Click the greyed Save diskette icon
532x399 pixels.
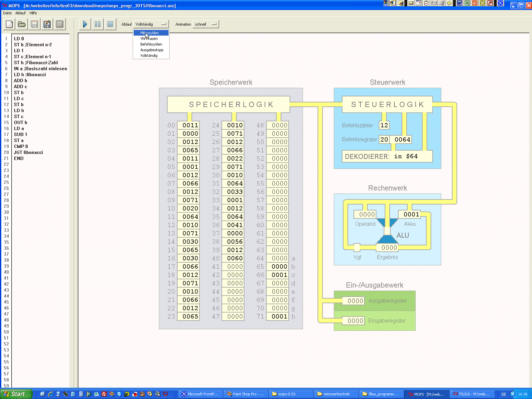click(34, 24)
